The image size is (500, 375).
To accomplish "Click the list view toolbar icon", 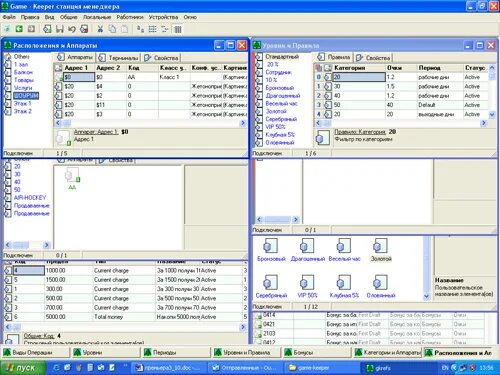I will pos(153,29).
